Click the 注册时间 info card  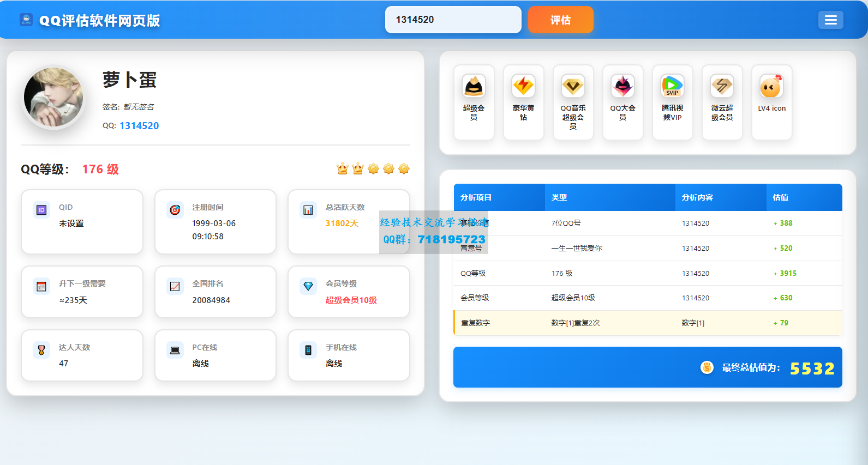(215, 222)
